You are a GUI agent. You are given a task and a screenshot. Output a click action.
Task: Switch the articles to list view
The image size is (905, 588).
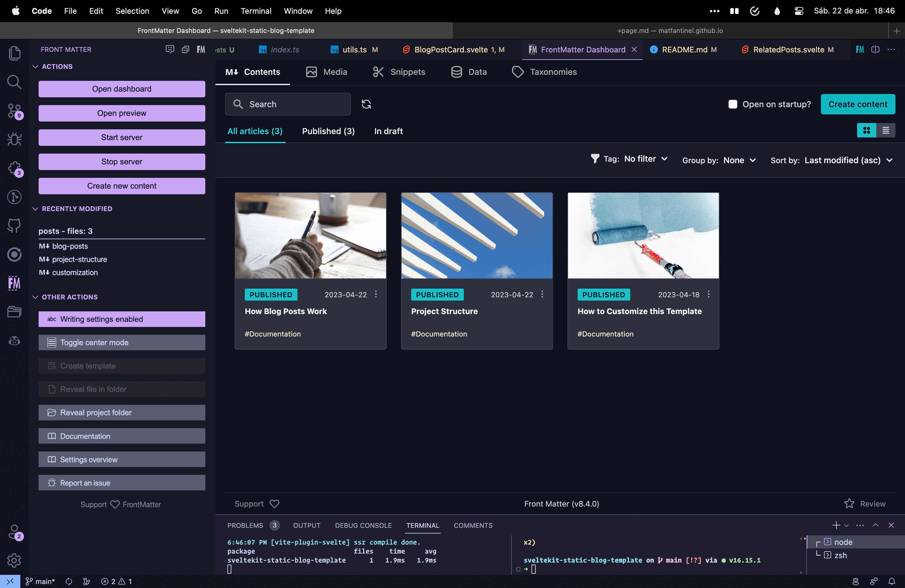(886, 130)
